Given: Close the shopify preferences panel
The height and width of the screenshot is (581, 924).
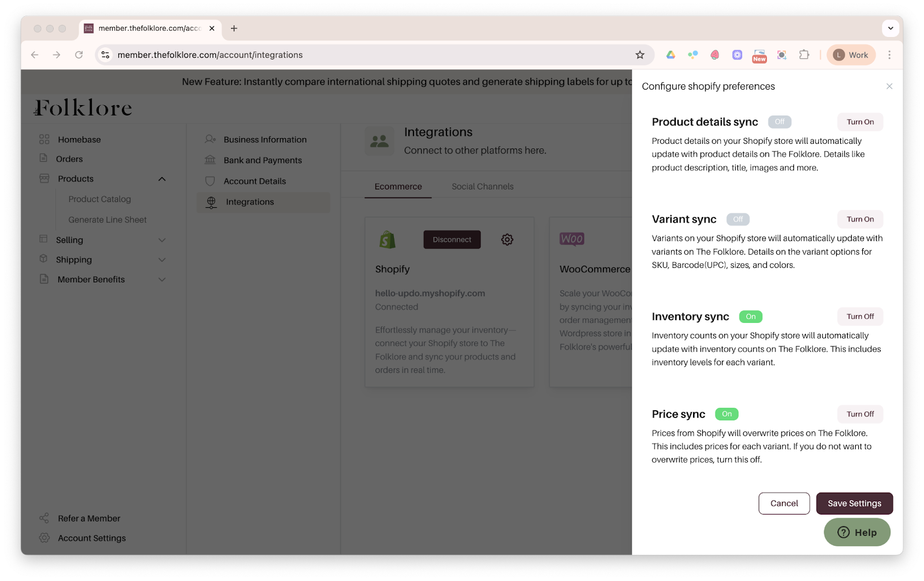Looking at the screenshot, I should [889, 85].
